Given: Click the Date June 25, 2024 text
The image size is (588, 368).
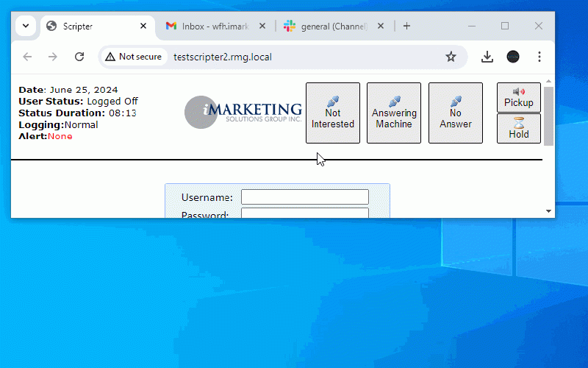Looking at the screenshot, I should pos(68,90).
